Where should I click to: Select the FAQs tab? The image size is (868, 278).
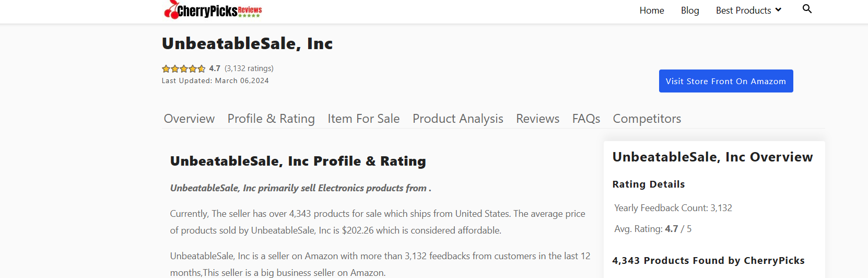tap(586, 119)
